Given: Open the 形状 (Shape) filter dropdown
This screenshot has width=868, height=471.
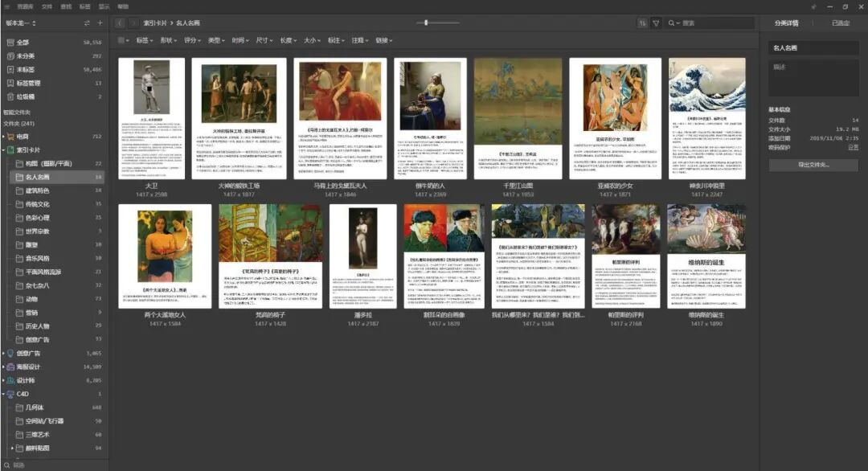Looking at the screenshot, I should pyautogui.click(x=168, y=40).
